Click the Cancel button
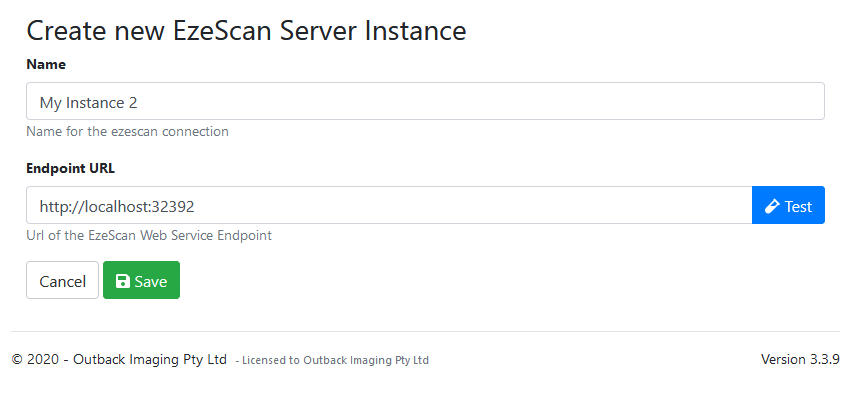 pos(62,281)
